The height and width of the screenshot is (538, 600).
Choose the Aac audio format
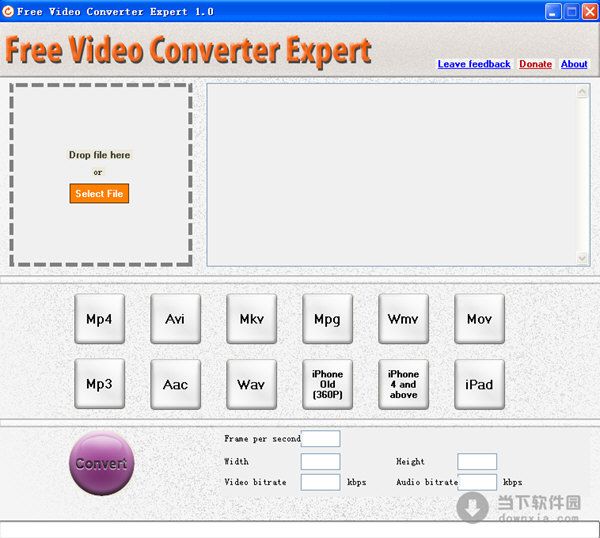pyautogui.click(x=175, y=384)
